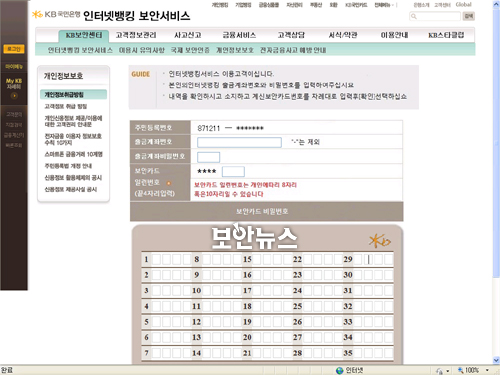Open the 서식/약관 menu

tap(343, 35)
